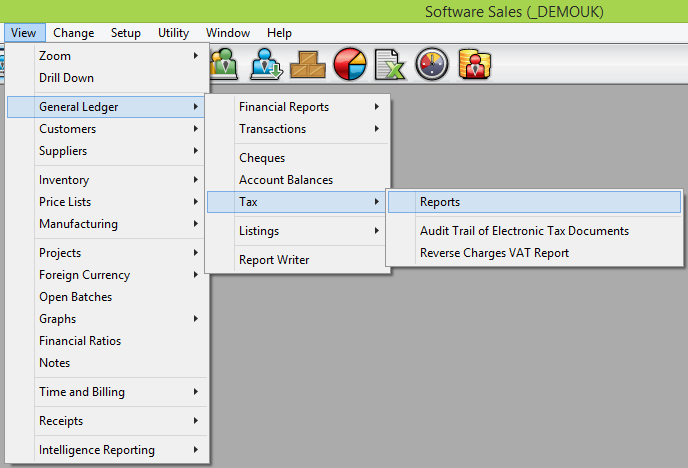Select Cheques in General Ledger submenu
This screenshot has height=468, width=688.
[297, 158]
